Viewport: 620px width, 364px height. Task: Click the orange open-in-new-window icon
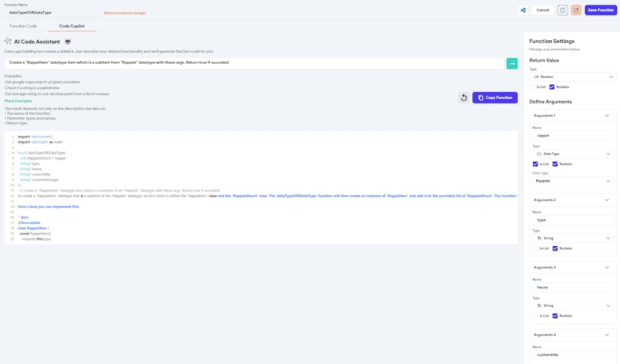[576, 10]
